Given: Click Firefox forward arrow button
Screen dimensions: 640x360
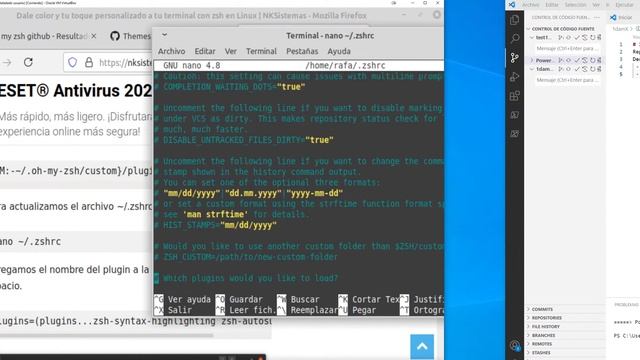Looking at the screenshot, I should [x=7, y=62].
